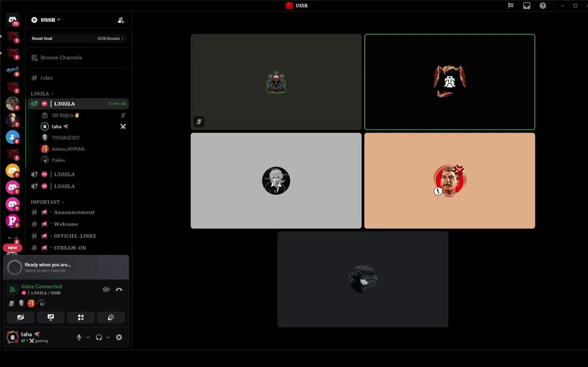The height and width of the screenshot is (367, 588).
Task: Select user SB! Bl@ck in voice channel
Action: pyautogui.click(x=83, y=115)
